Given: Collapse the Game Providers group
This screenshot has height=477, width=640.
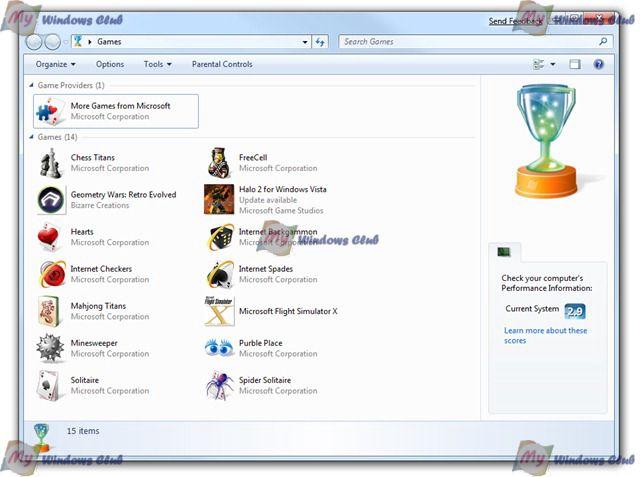Looking at the screenshot, I should point(31,85).
